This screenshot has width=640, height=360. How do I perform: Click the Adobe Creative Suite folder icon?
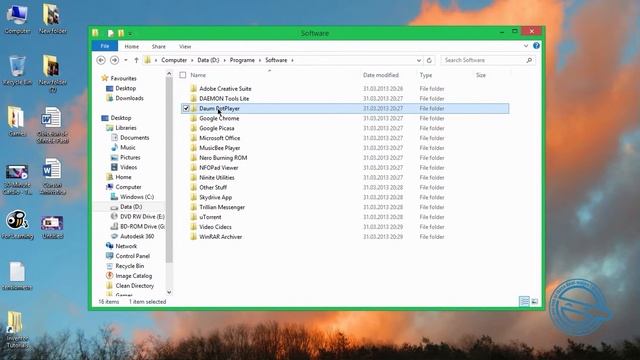[193, 89]
